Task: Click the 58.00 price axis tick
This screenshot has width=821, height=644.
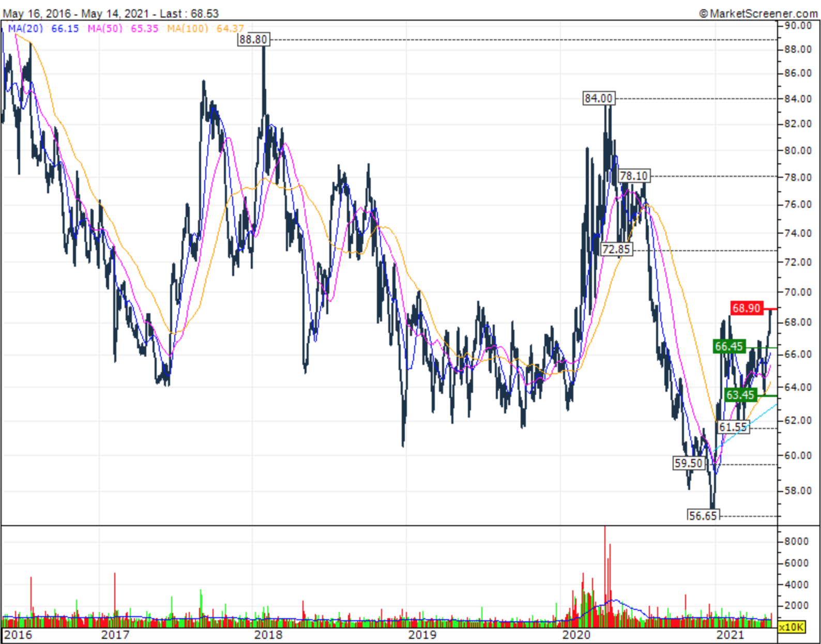Action: pos(798,490)
